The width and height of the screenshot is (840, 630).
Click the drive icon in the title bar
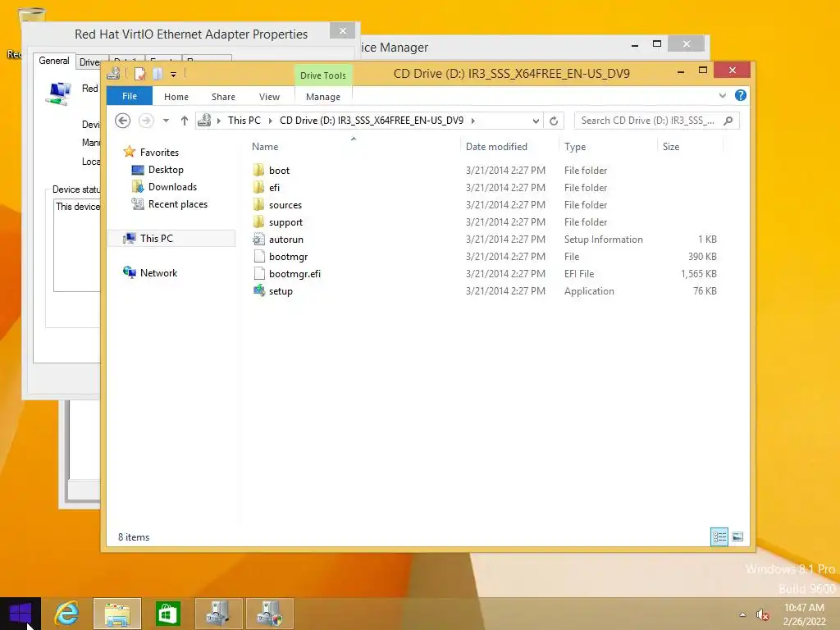click(x=113, y=73)
